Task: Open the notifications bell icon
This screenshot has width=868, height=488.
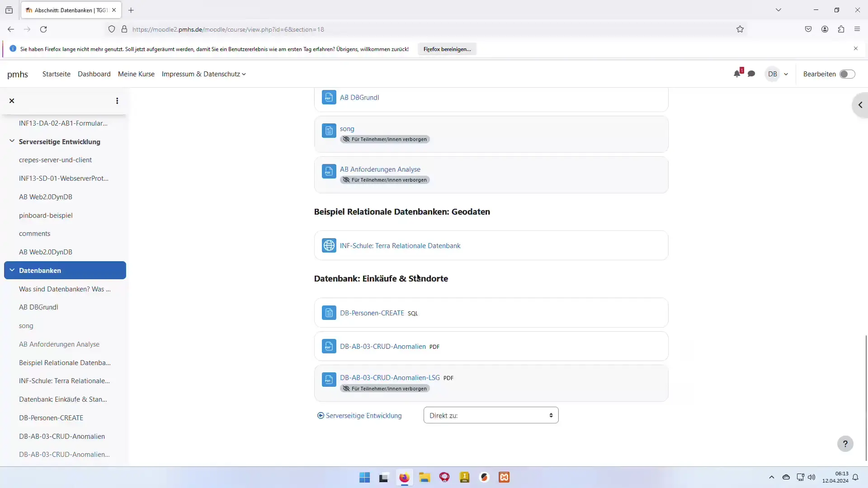Action: [x=737, y=74]
